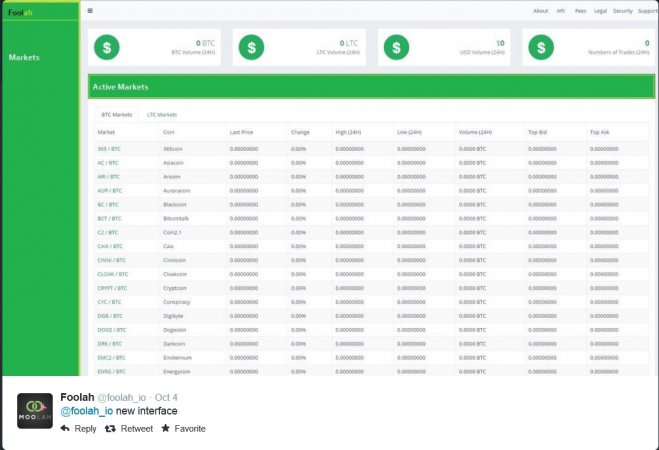Open the API link in header
This screenshot has height=450, width=659.
pyautogui.click(x=561, y=11)
